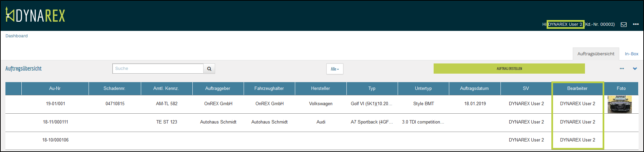
Task: Sort by the Auftragsdatum column header
Action: click(x=474, y=89)
